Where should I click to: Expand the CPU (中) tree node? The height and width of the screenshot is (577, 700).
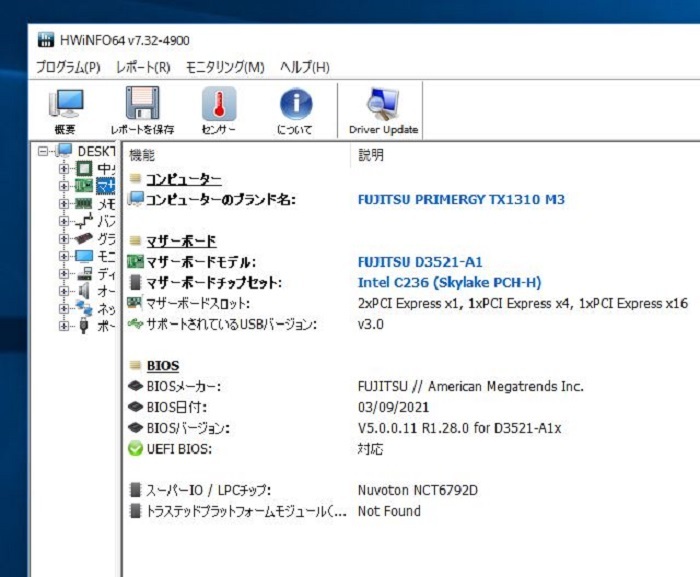click(64, 169)
